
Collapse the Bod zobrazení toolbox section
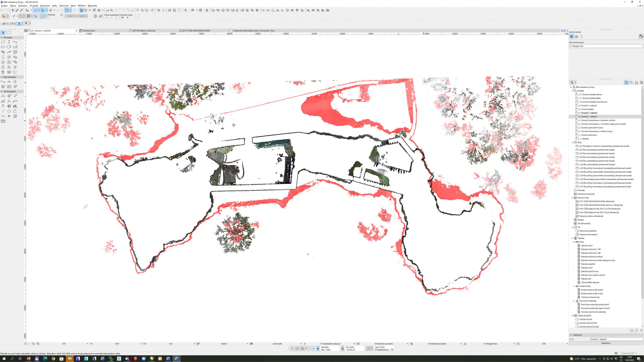2,77
